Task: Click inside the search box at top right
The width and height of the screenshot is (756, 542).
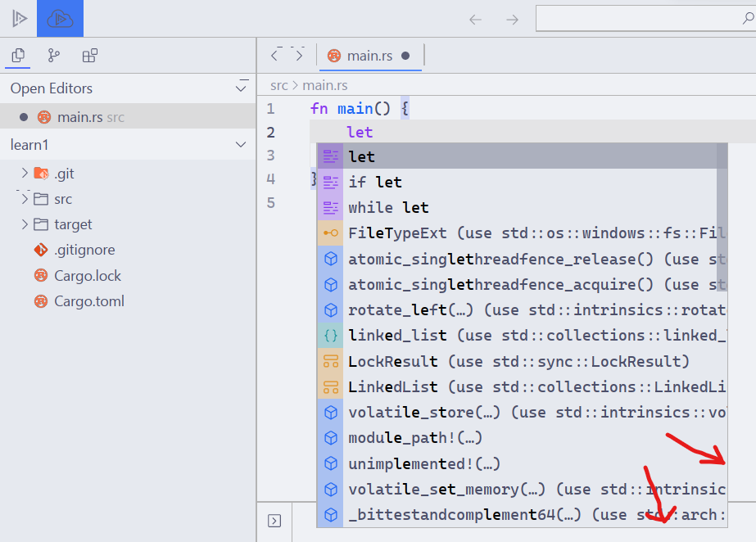Action: [647, 17]
